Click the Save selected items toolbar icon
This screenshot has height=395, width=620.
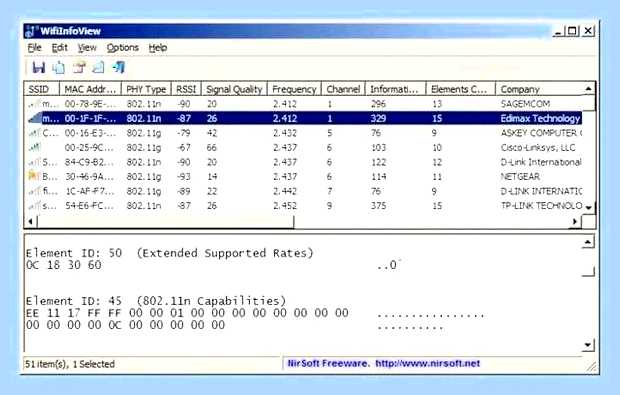(38, 68)
